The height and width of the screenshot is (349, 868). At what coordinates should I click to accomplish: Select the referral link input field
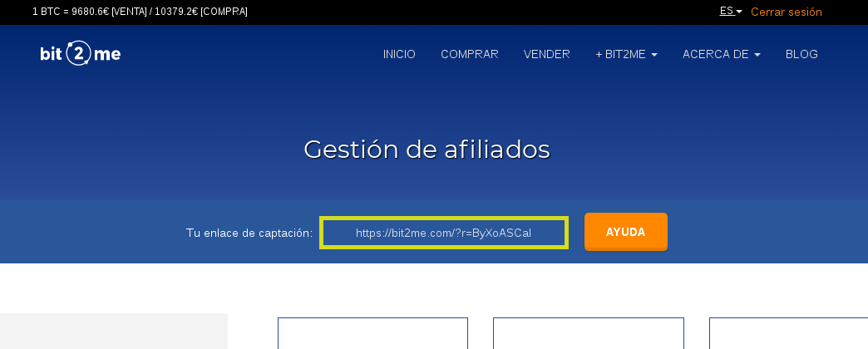coord(444,233)
